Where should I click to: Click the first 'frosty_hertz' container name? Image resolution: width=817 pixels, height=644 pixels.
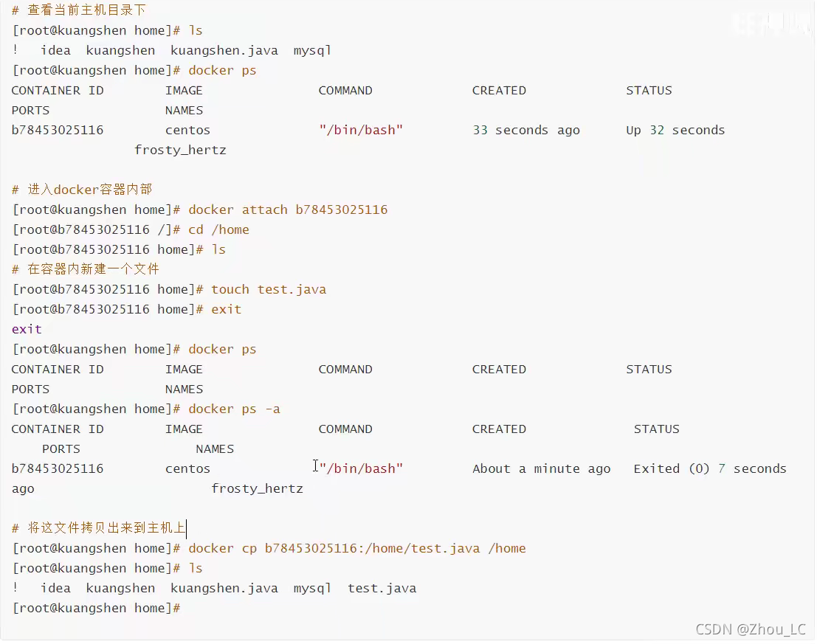pyautogui.click(x=180, y=150)
